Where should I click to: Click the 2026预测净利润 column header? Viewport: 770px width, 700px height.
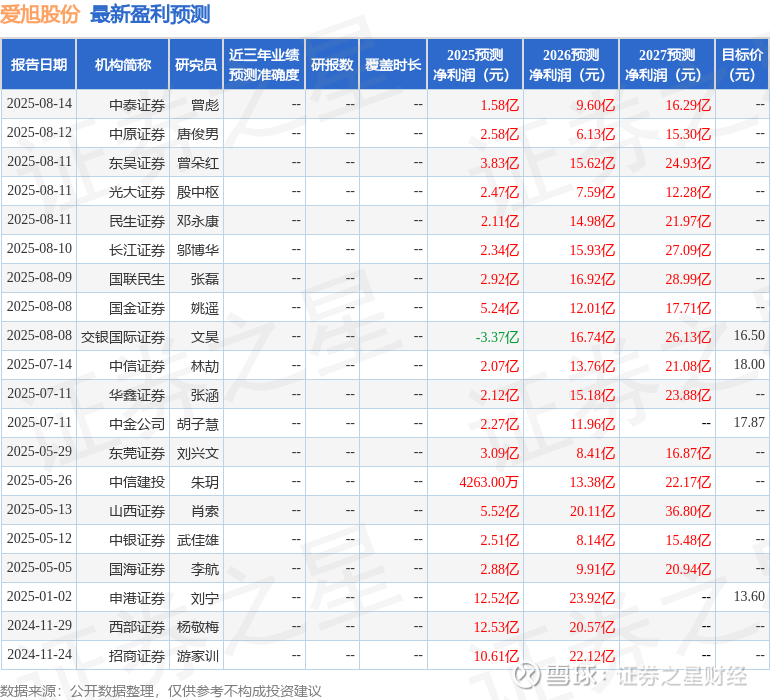coord(571,64)
